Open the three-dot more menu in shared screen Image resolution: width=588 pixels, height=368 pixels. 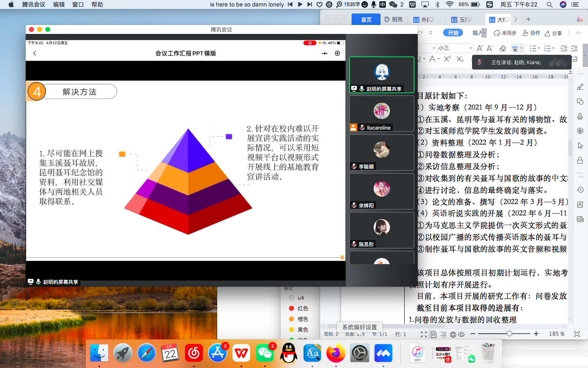click(x=325, y=53)
